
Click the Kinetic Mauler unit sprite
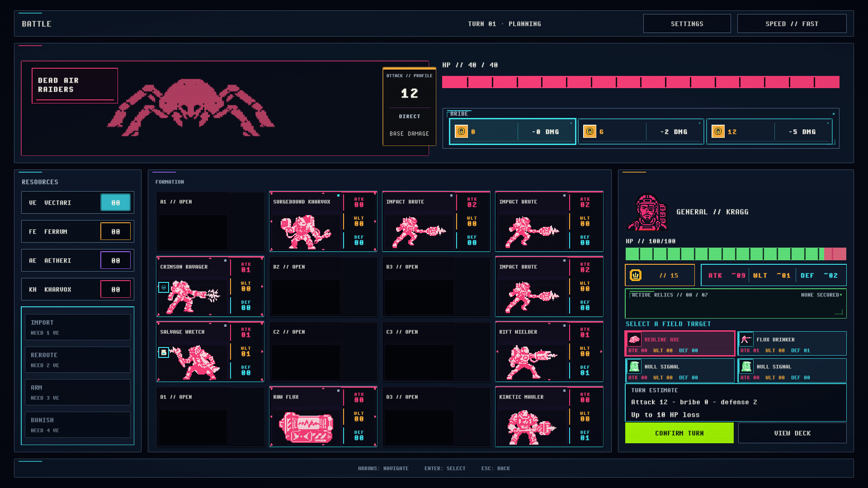pyautogui.click(x=531, y=427)
